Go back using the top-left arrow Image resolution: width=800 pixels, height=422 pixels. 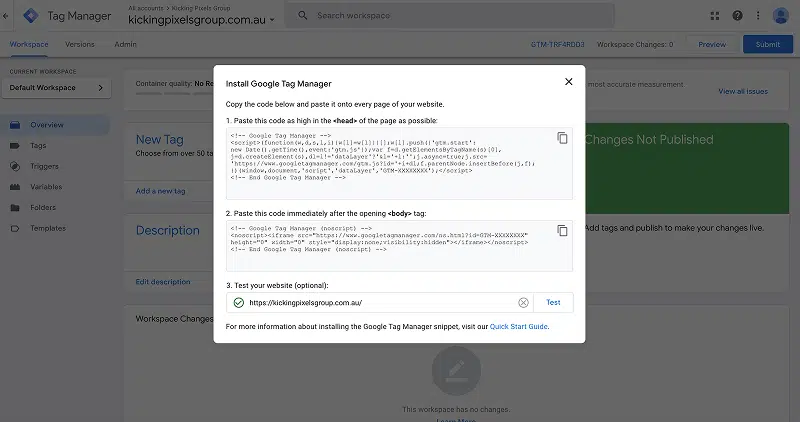click(6, 16)
